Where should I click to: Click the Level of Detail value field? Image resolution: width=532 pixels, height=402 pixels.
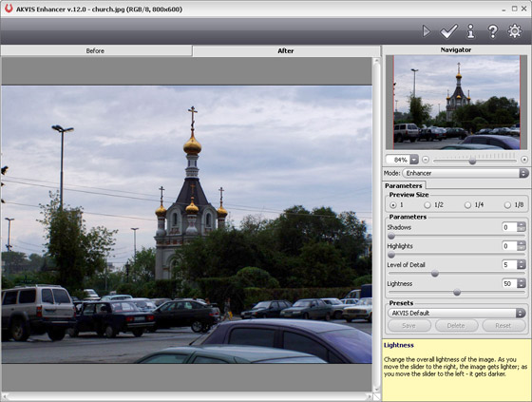(509, 264)
